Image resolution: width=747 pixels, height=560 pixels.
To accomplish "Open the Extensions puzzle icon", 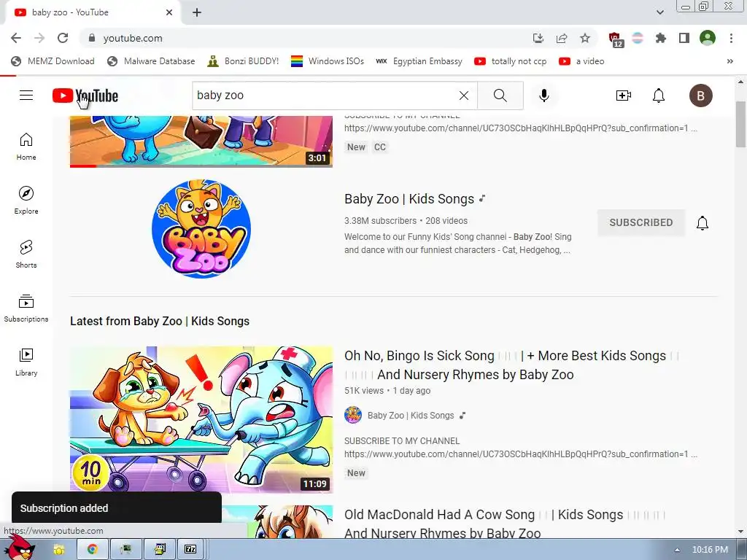I will pyautogui.click(x=660, y=38).
